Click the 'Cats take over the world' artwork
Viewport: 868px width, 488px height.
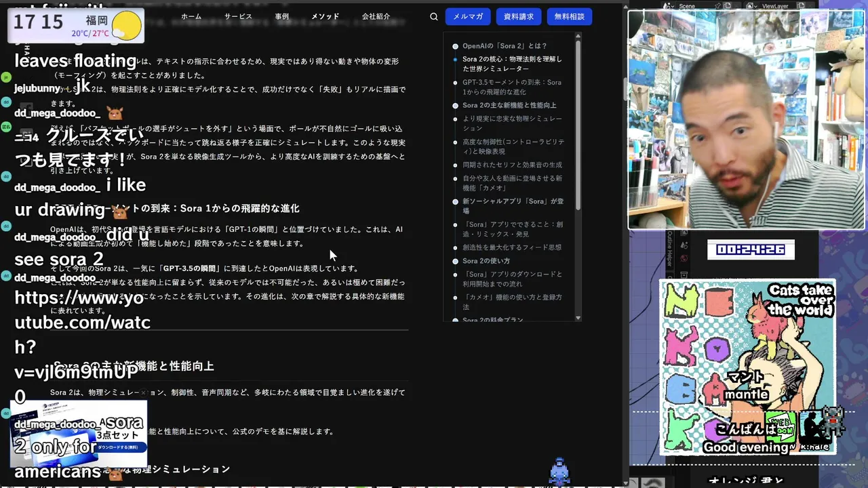(x=748, y=367)
